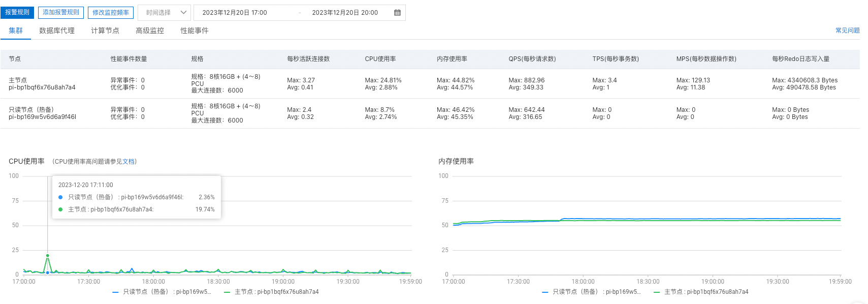Click the 规格 column header

click(x=197, y=59)
